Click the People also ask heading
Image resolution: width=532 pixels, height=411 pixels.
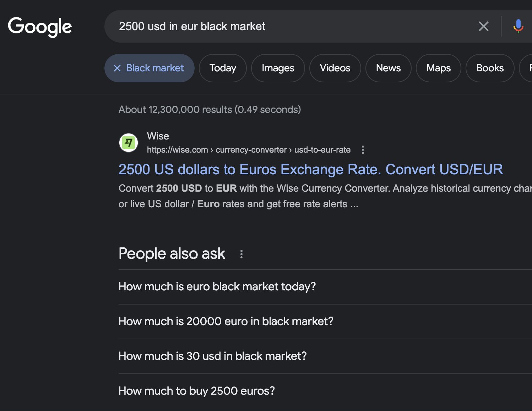[x=172, y=254]
